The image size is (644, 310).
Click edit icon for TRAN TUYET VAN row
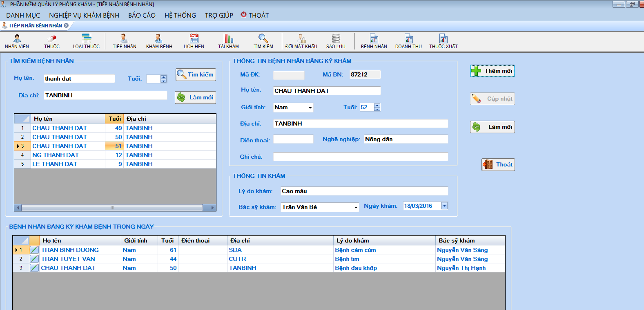click(34, 259)
